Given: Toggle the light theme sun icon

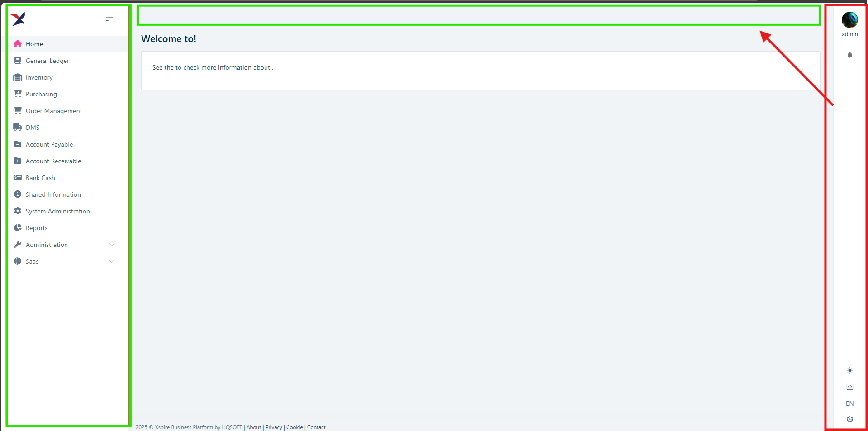Looking at the screenshot, I should click(849, 370).
